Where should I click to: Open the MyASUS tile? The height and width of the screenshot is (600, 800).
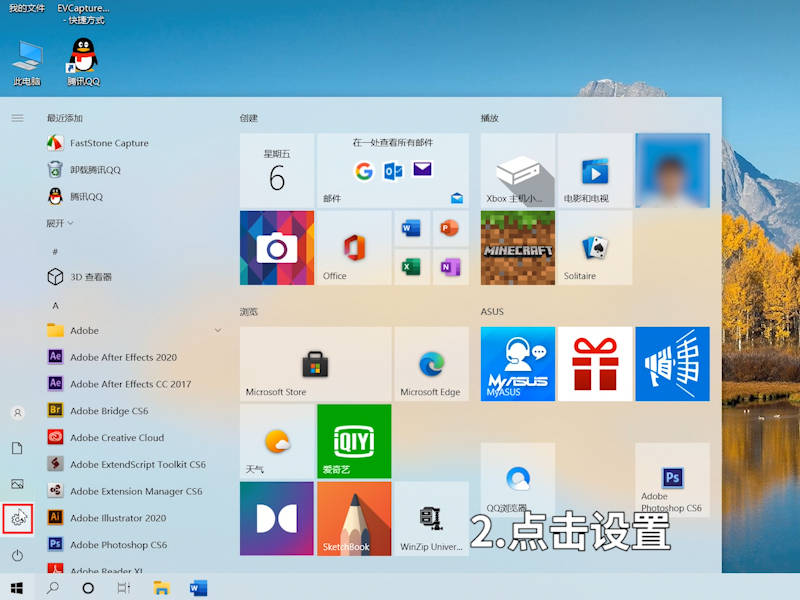[518, 364]
